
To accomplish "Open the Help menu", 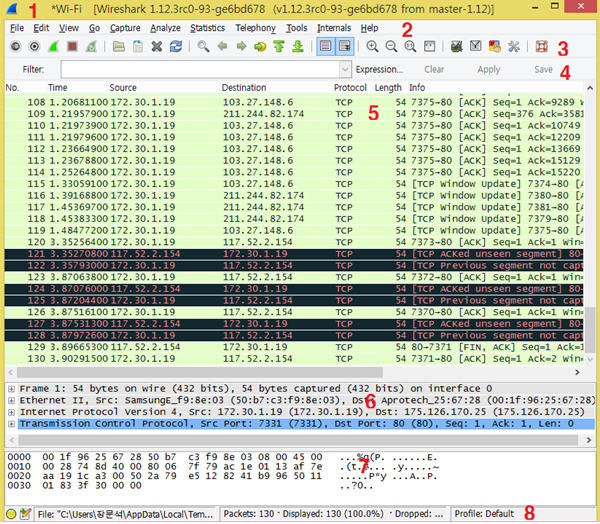I will pos(369,28).
